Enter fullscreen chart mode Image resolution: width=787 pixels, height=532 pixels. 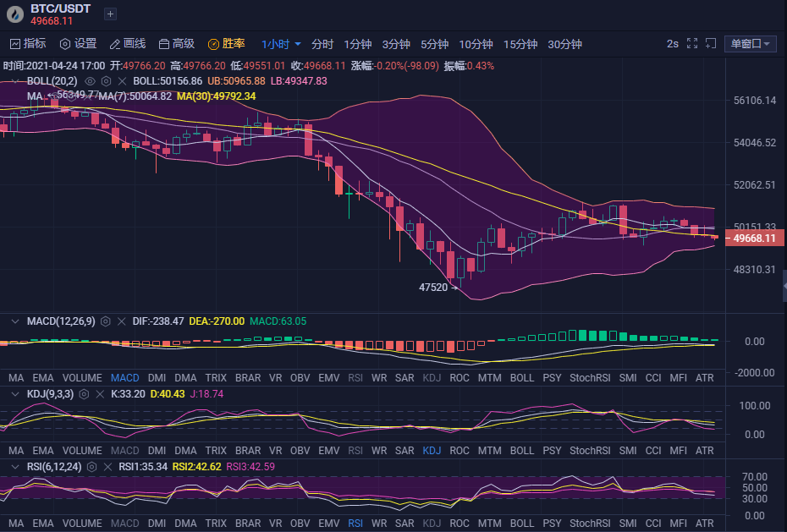click(692, 44)
